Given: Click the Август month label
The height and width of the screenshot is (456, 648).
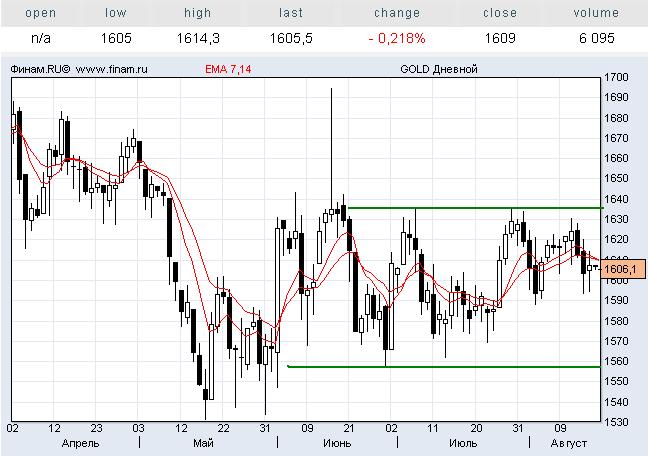Looking at the screenshot, I should [568, 444].
